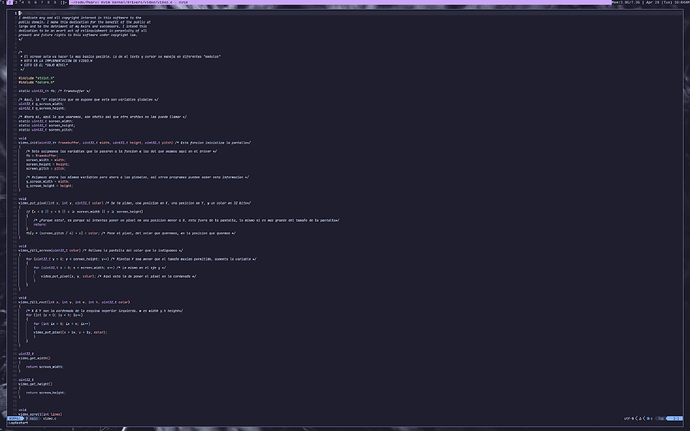690x431 pixels.
Task: Click the date and time in top bar
Action: pyautogui.click(x=668, y=2)
